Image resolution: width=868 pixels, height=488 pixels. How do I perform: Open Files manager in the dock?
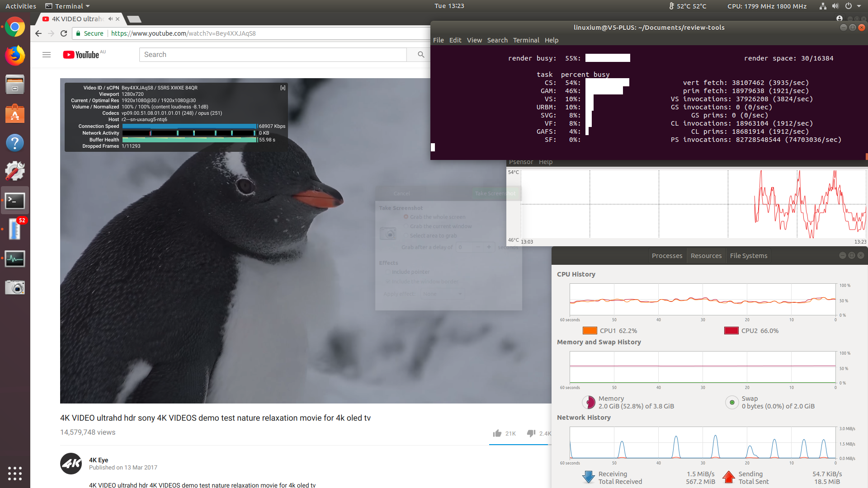(x=15, y=84)
